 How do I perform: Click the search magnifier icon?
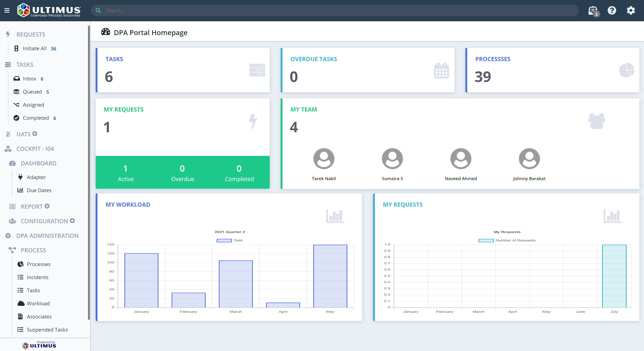(98, 11)
